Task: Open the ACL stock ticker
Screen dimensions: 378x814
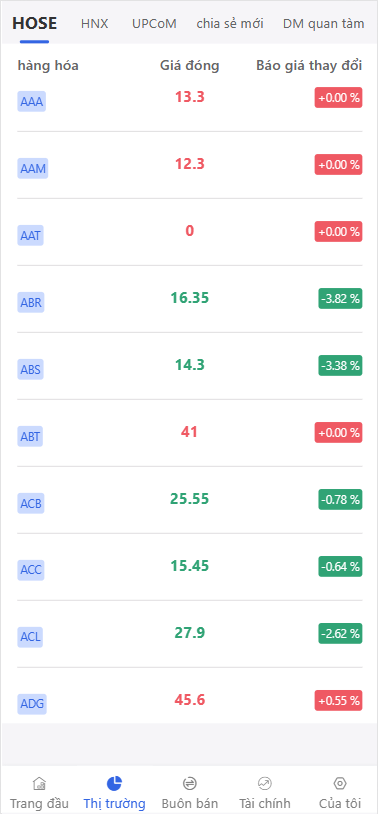Action: [31, 637]
